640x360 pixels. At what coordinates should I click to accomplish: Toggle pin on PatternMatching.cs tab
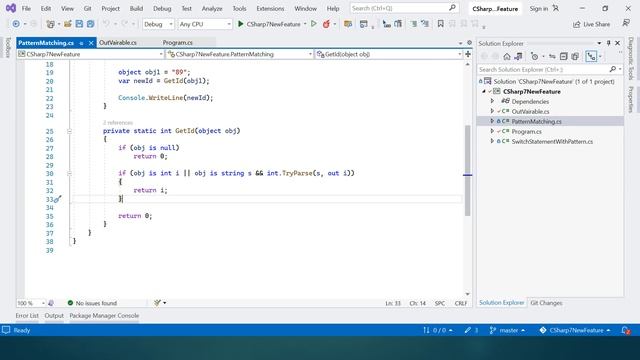pyautogui.click(x=81, y=43)
